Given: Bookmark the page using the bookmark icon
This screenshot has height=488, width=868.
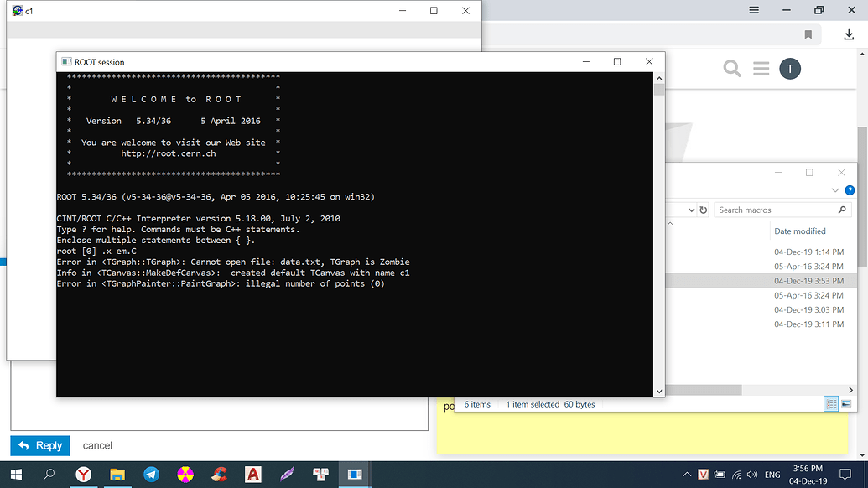Looking at the screenshot, I should pyautogui.click(x=808, y=34).
